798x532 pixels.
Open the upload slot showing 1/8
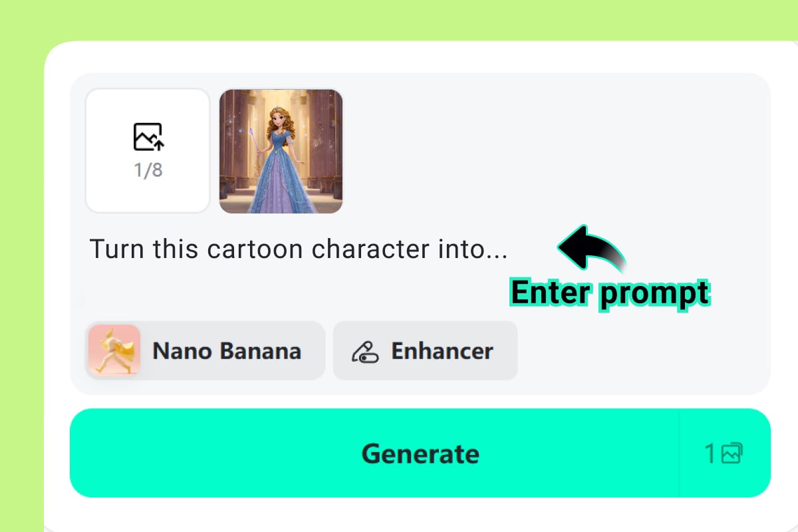[x=147, y=151]
